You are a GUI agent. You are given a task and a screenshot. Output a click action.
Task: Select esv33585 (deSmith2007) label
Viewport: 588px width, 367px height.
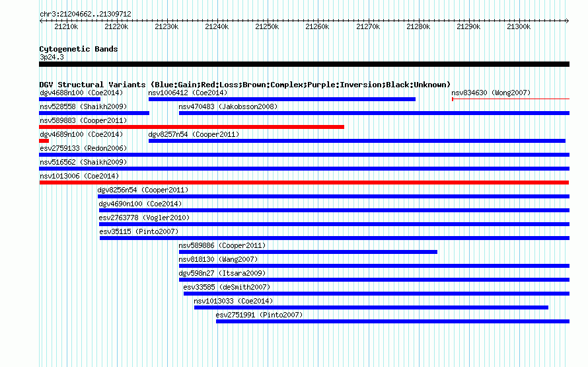227,287
